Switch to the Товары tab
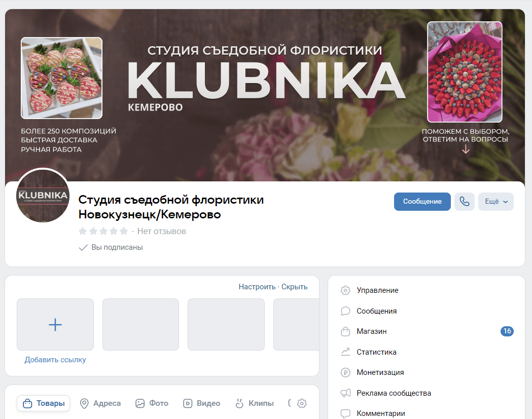The image size is (532, 419). point(44,403)
